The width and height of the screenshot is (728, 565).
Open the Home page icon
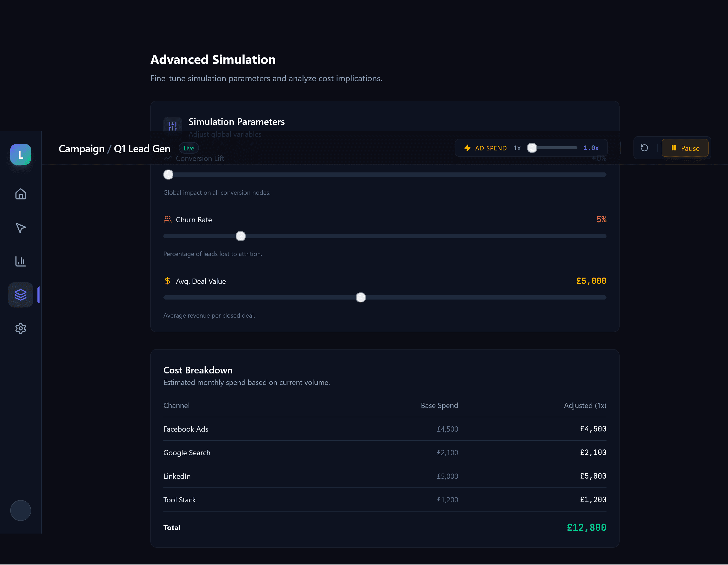coord(21,194)
